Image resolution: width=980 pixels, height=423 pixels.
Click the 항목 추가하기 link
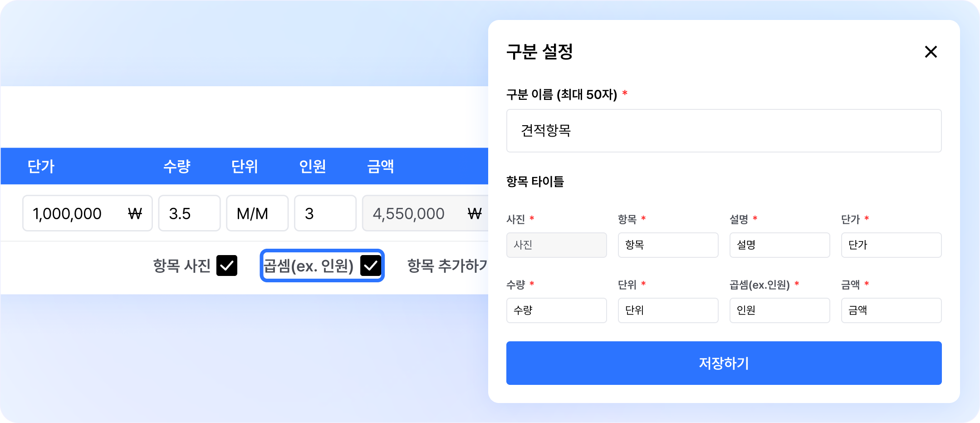pyautogui.click(x=447, y=266)
